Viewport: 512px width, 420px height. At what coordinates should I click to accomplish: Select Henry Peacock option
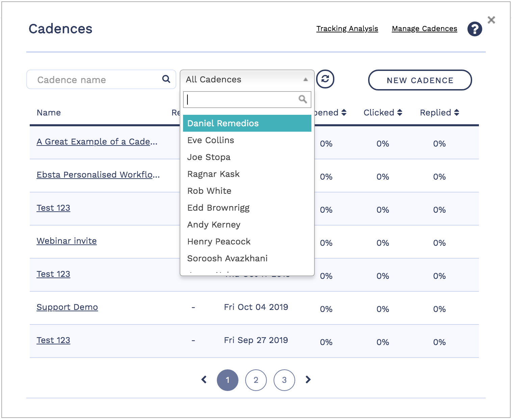[x=219, y=241]
